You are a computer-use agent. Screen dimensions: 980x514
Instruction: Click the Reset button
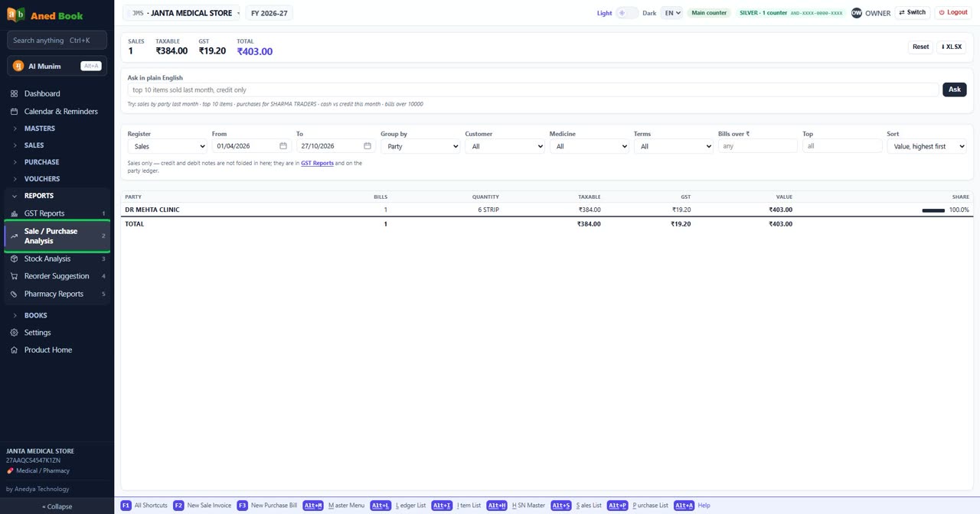(x=920, y=47)
